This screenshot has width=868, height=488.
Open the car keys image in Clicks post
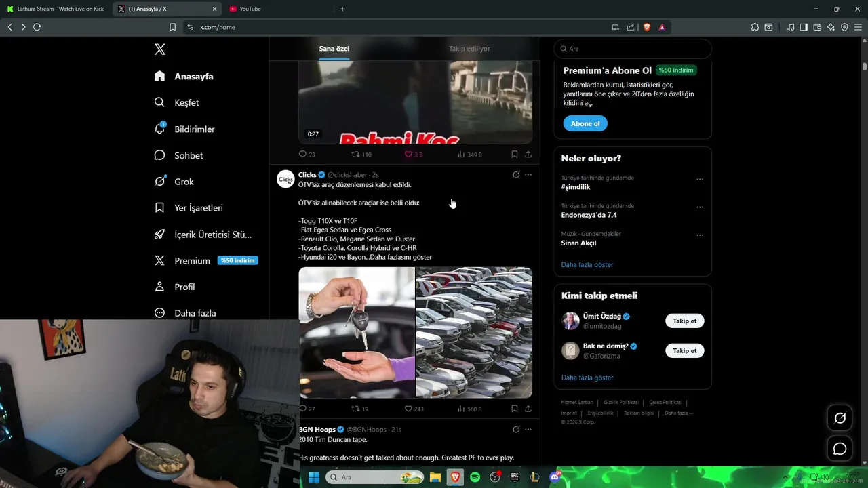click(x=357, y=332)
